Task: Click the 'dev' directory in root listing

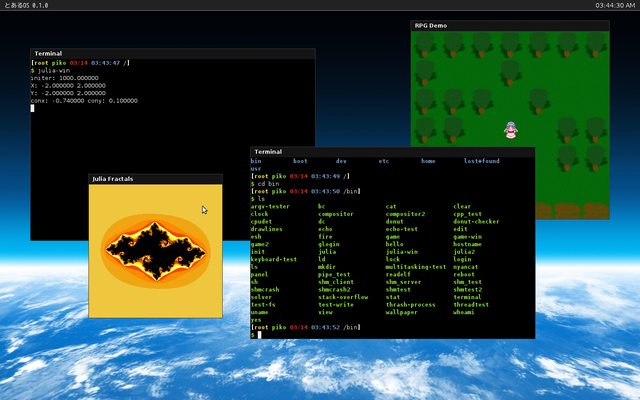Action: point(341,161)
